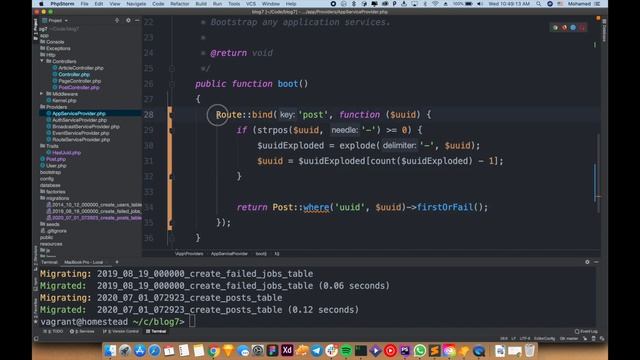Click UTF-8 encoding in status bar
Screen dimensions: 640x360
(x=524, y=339)
